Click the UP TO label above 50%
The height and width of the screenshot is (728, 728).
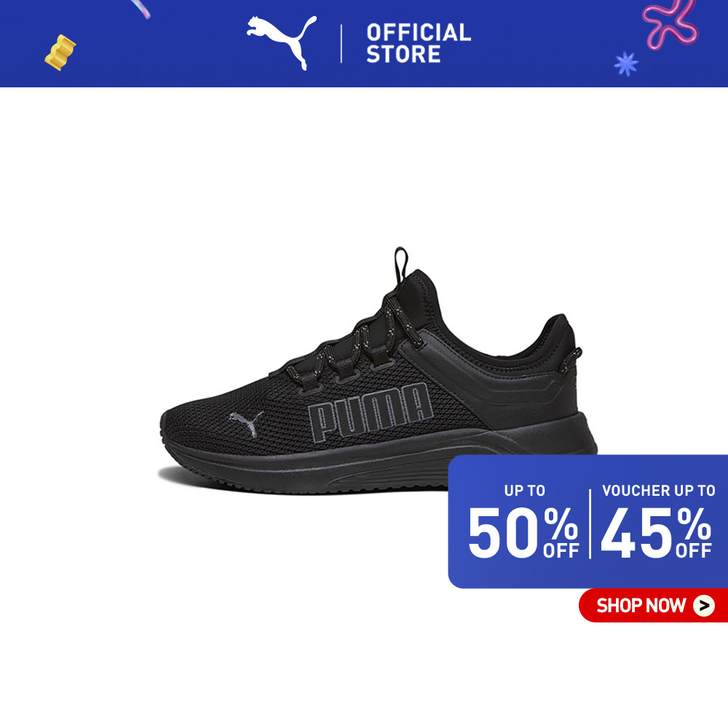[525, 490]
